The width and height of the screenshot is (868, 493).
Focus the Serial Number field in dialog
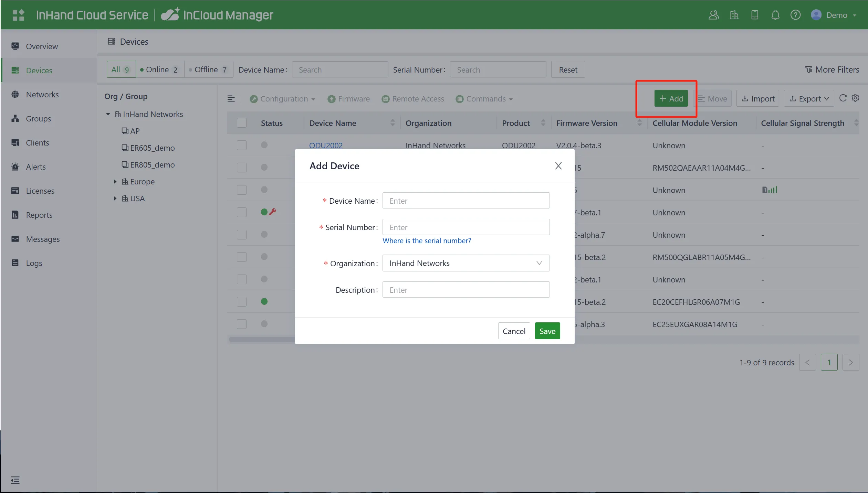(x=466, y=227)
